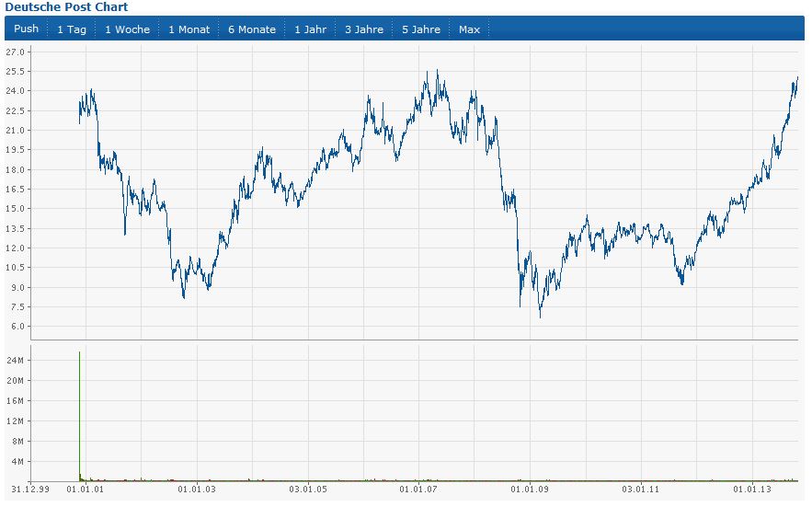Select the Push chart mode tab
This screenshot has width=812, height=507.
tap(26, 29)
